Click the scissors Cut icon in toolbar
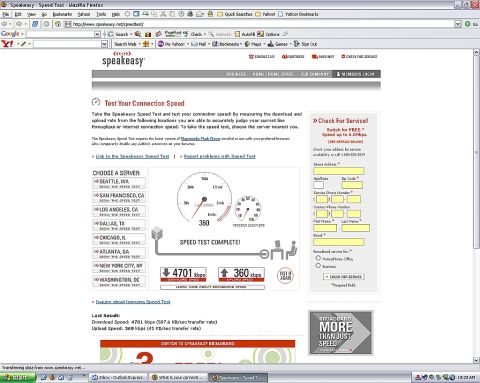 (x=163, y=14)
